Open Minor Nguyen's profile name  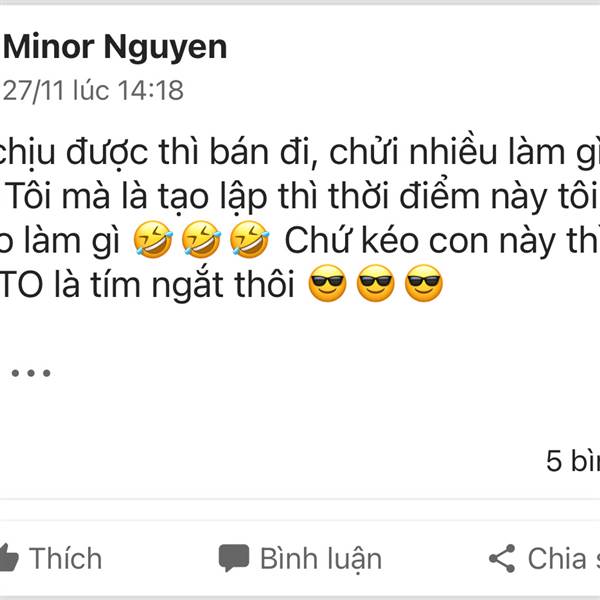tap(115, 46)
